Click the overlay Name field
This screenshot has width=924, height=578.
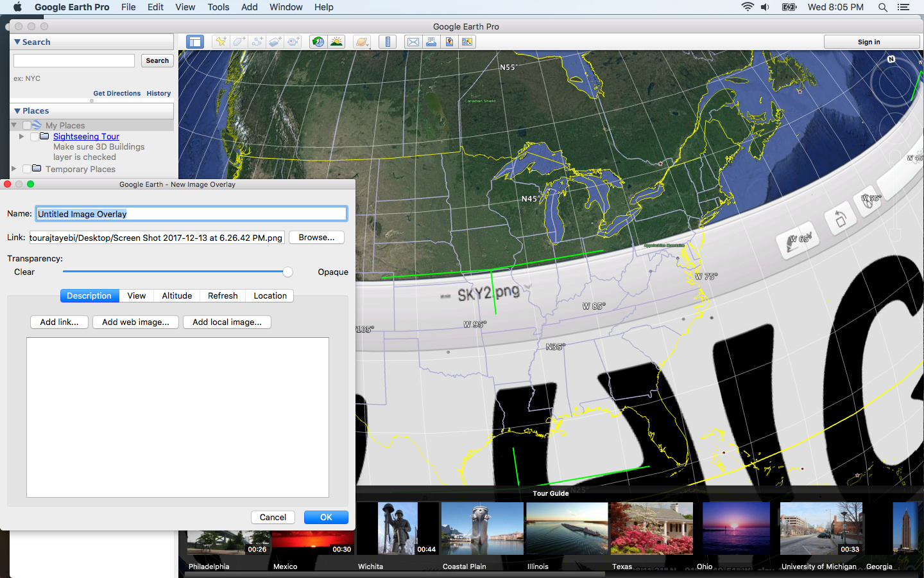pos(191,214)
